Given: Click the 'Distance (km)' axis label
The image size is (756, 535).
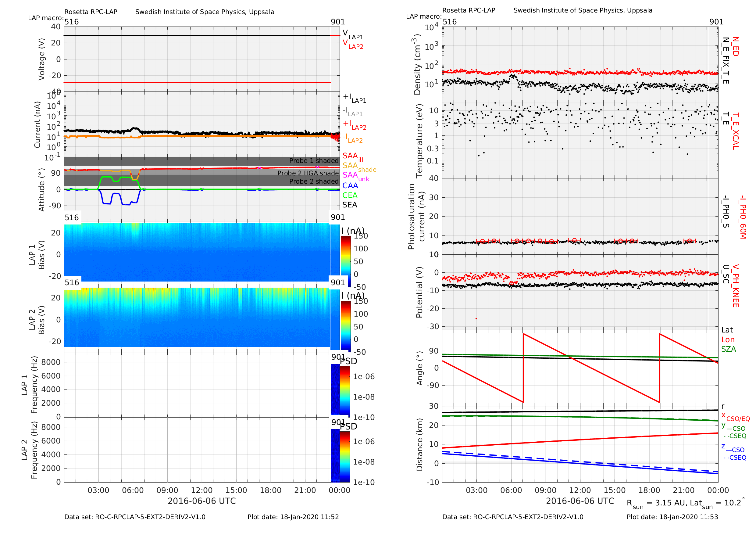Looking at the screenshot, I should coord(419,444).
